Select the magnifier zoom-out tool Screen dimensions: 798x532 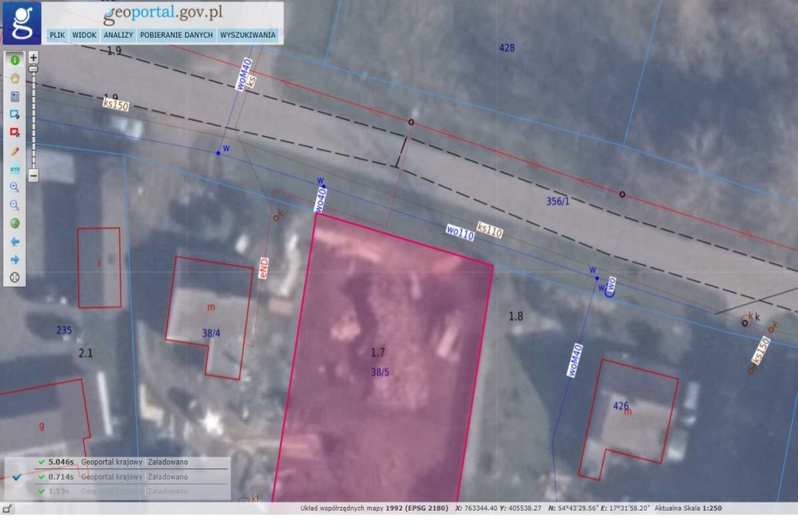click(15, 205)
